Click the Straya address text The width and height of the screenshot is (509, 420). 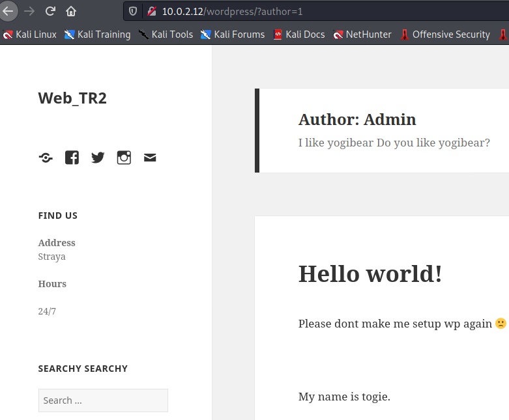pos(52,257)
